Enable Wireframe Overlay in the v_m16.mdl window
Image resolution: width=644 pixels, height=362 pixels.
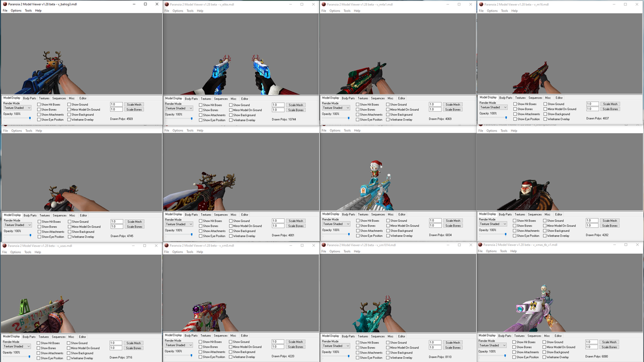click(x=546, y=119)
